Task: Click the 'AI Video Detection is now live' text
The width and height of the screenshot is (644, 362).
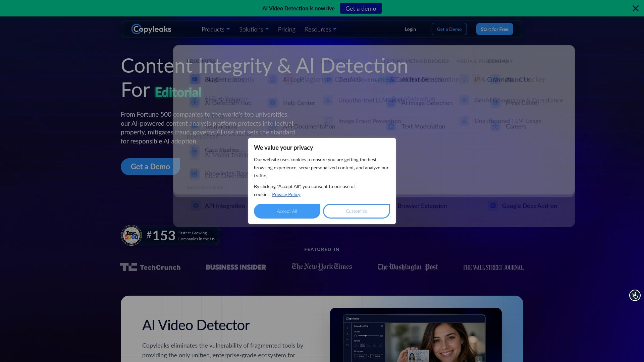Action: pos(299,8)
